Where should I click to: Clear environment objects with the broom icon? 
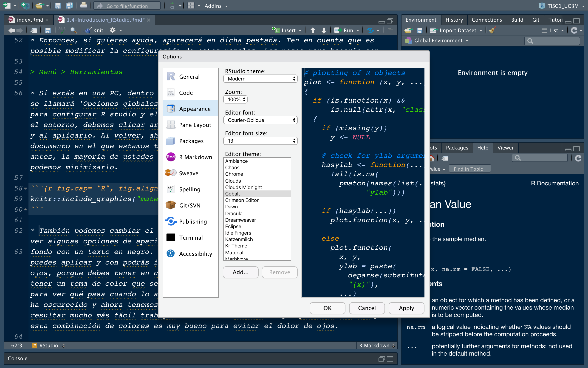click(x=492, y=30)
